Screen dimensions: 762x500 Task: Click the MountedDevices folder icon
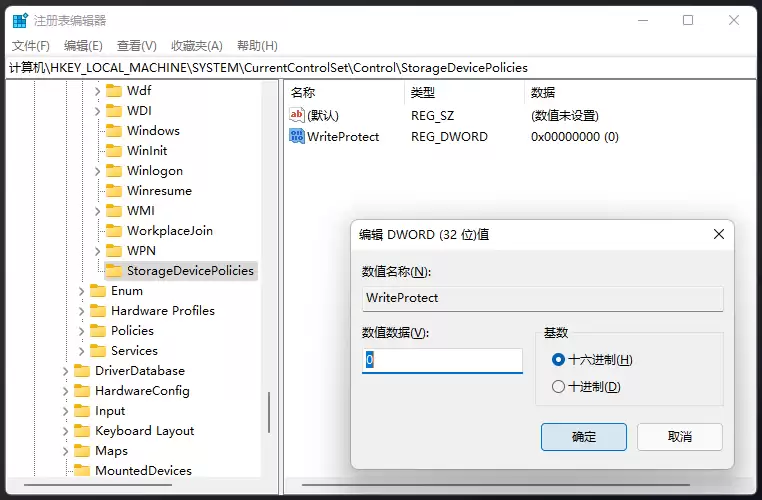[82, 470]
